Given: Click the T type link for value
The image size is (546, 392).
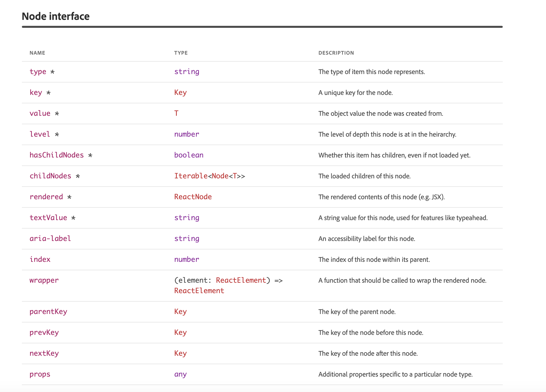Looking at the screenshot, I should tap(176, 113).
